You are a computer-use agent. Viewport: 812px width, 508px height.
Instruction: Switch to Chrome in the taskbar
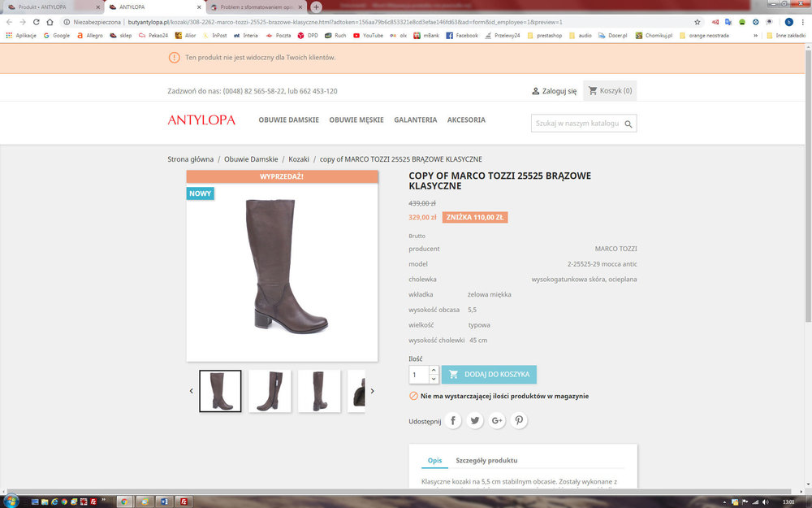[124, 501]
